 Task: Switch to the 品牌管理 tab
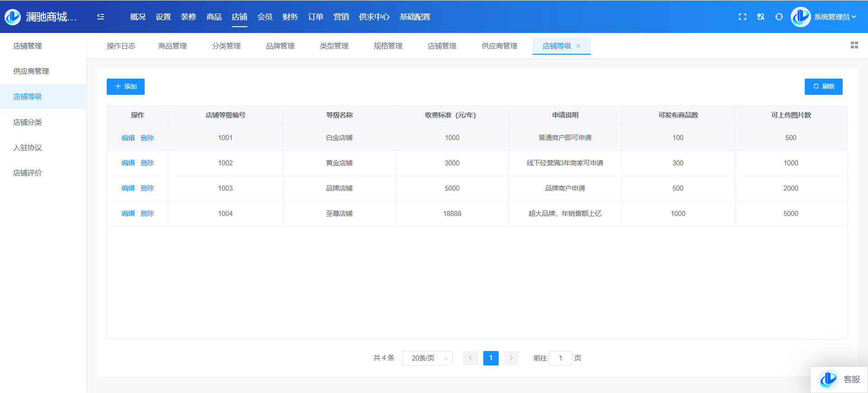pos(280,46)
